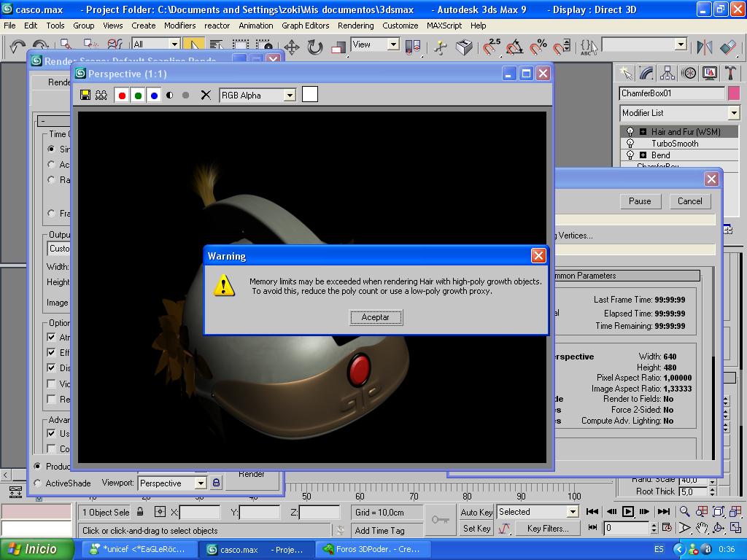Click Aceptar in the Warning dialog

point(376,317)
